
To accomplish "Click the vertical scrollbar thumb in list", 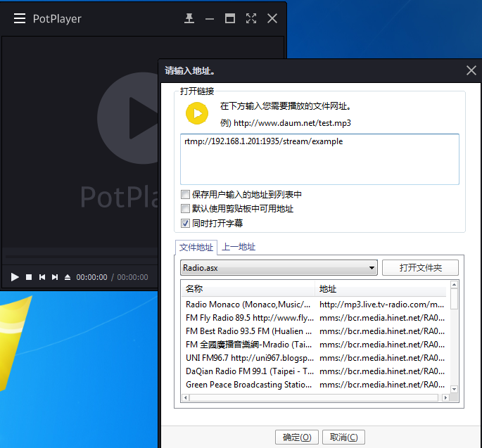I will (x=454, y=299).
